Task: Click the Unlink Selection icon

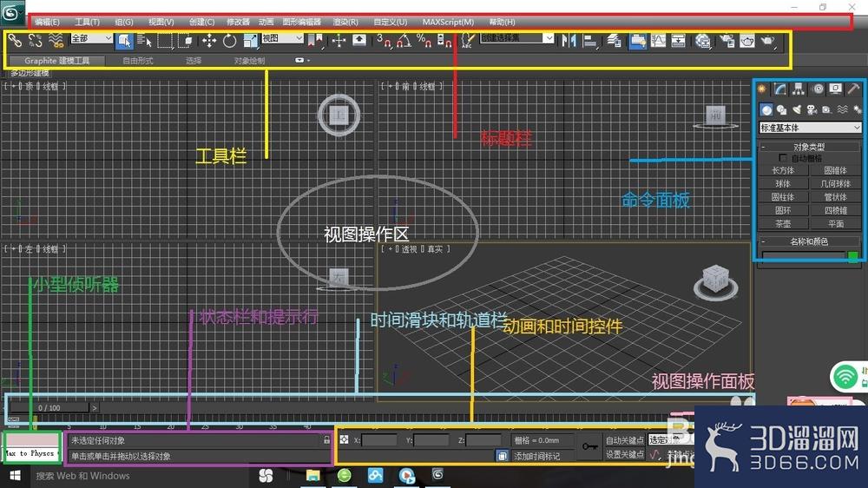Action: point(36,41)
